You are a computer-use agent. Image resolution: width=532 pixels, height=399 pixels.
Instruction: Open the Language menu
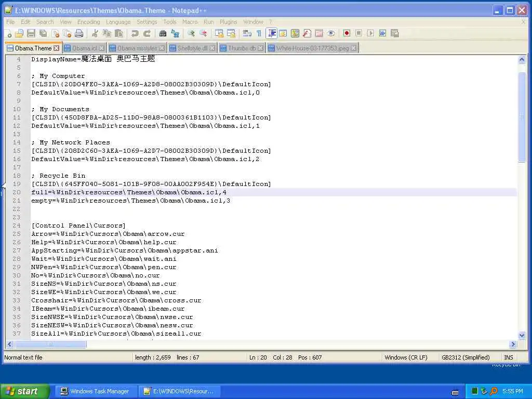point(118,22)
